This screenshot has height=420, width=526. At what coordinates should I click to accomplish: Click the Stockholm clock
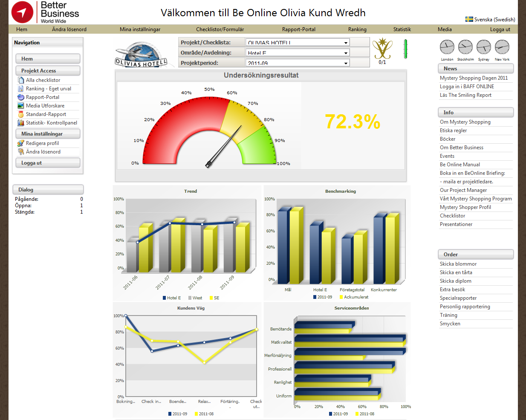pyautogui.click(x=465, y=47)
